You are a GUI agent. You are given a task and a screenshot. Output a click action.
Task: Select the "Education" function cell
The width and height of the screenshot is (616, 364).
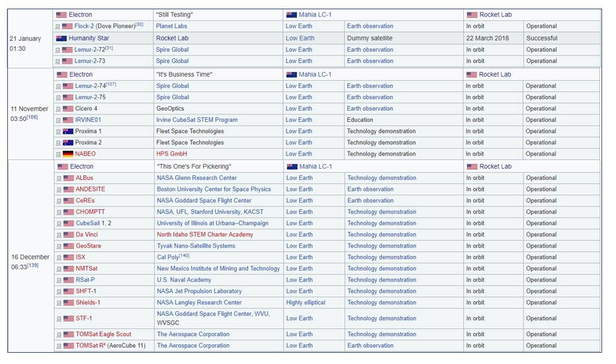click(360, 120)
